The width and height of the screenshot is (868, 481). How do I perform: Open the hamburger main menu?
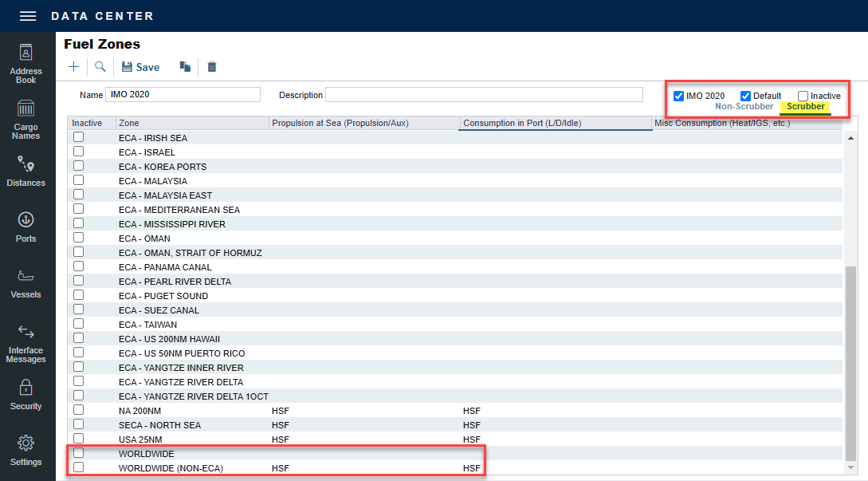(28, 16)
